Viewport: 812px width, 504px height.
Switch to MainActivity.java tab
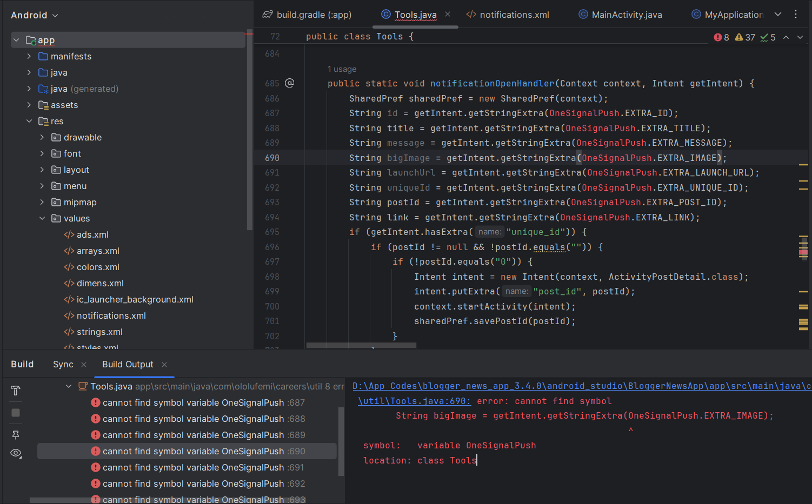620,15
